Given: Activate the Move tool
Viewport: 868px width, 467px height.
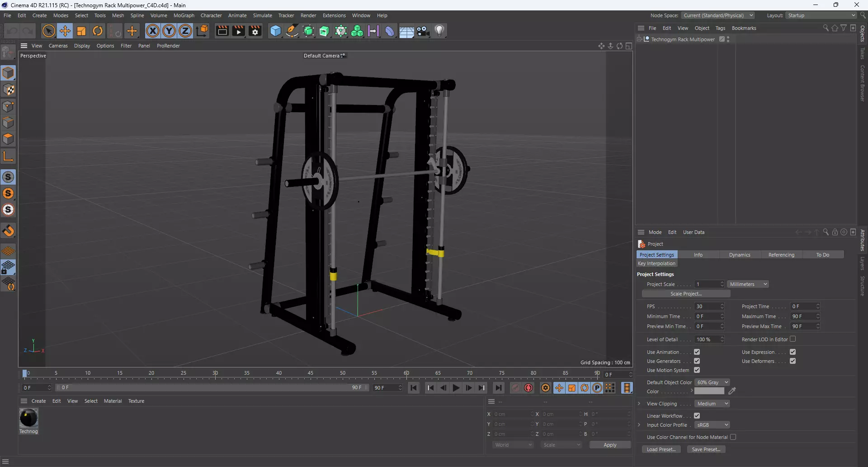Looking at the screenshot, I should click(x=65, y=31).
